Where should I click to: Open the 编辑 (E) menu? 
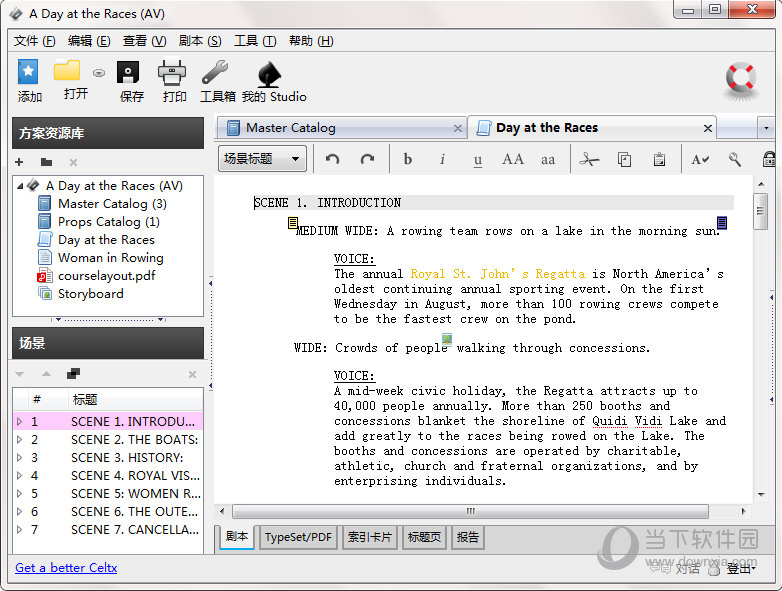coord(89,41)
